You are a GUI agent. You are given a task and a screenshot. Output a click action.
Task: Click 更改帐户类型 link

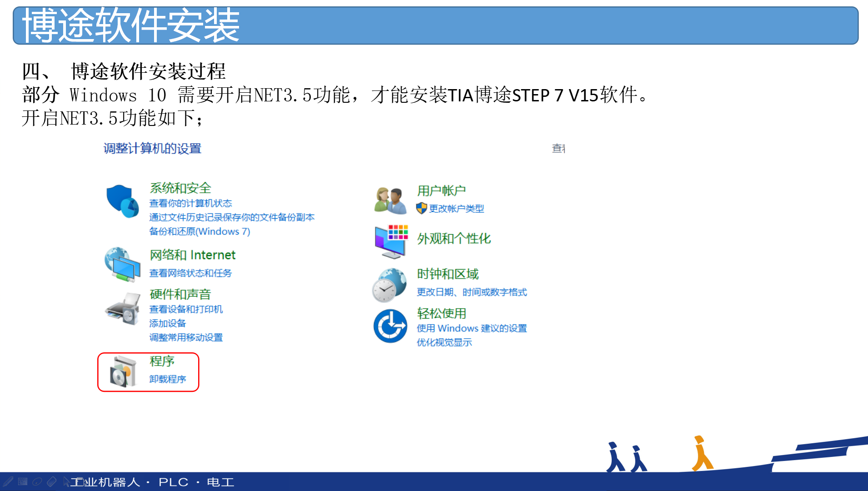pyautogui.click(x=456, y=209)
